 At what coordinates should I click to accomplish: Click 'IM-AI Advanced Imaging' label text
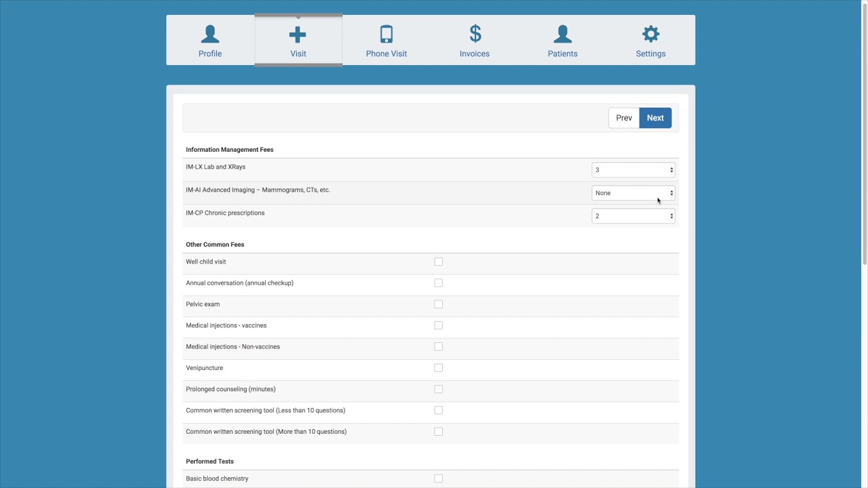[x=258, y=190]
